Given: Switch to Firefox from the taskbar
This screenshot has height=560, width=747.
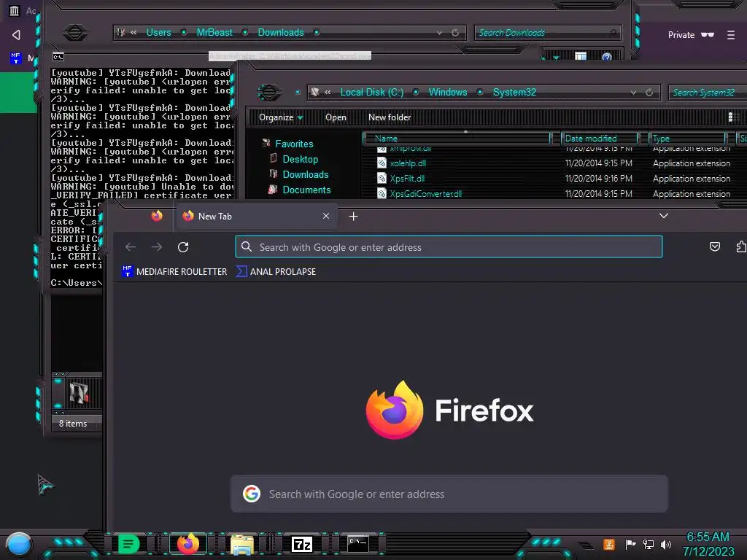Looking at the screenshot, I should 187,544.
